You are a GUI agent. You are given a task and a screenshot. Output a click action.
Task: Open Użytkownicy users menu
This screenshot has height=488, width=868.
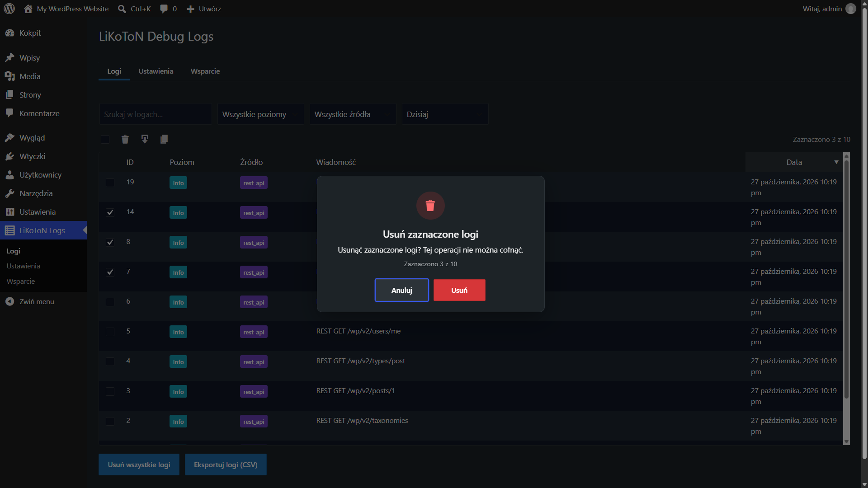(43, 175)
